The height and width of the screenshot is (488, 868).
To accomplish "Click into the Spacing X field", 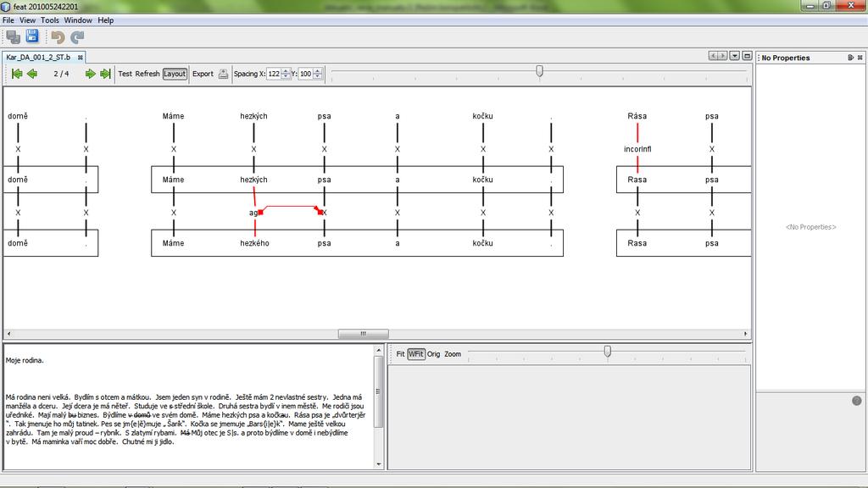I will tap(274, 74).
